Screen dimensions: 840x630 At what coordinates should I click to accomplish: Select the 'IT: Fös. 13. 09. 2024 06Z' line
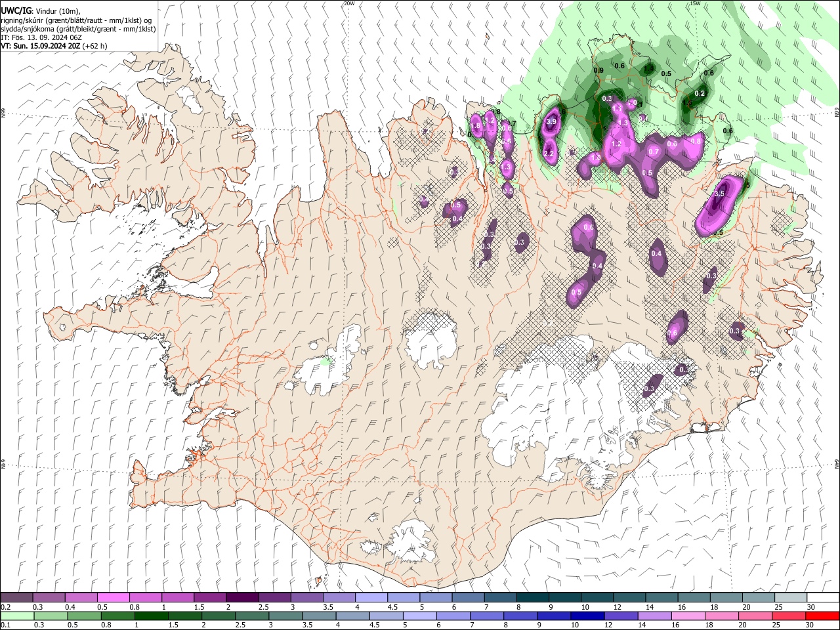point(41,37)
